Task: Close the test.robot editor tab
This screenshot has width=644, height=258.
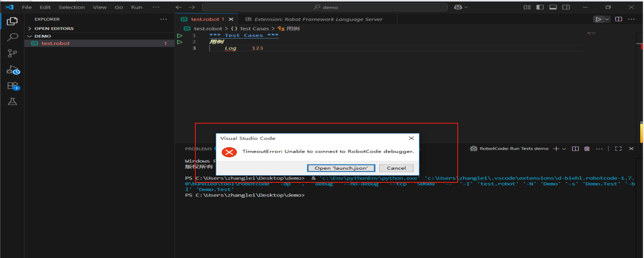Action: coord(231,19)
